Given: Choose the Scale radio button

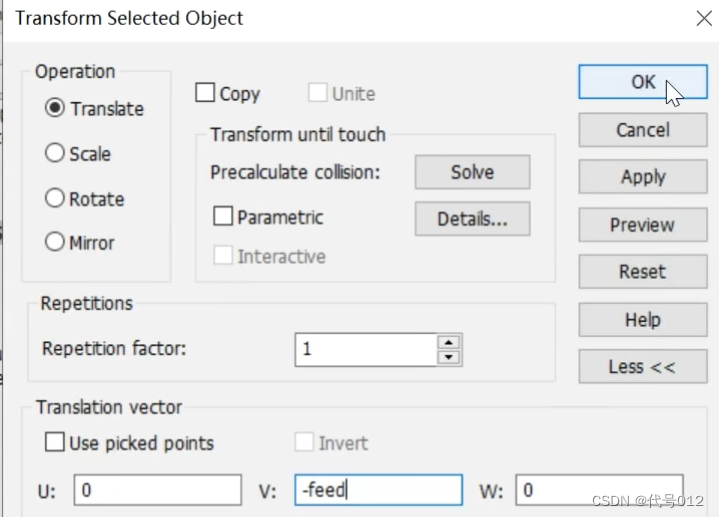Looking at the screenshot, I should coord(55,154).
